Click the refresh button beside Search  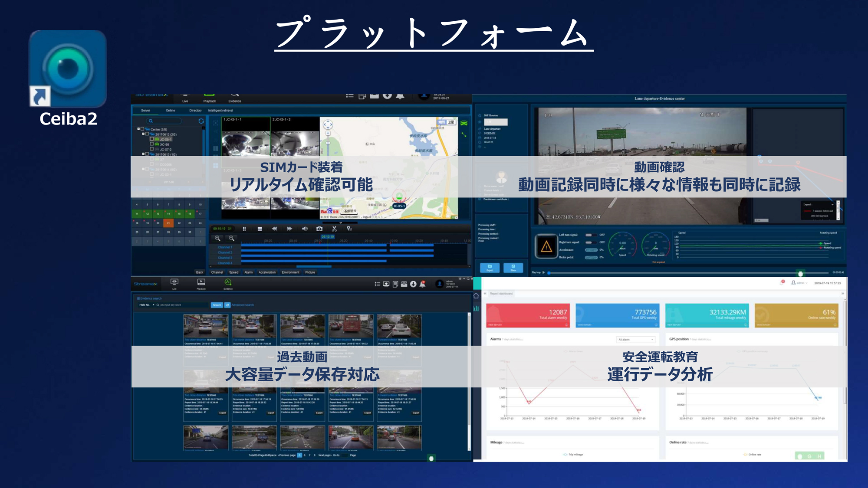click(227, 305)
